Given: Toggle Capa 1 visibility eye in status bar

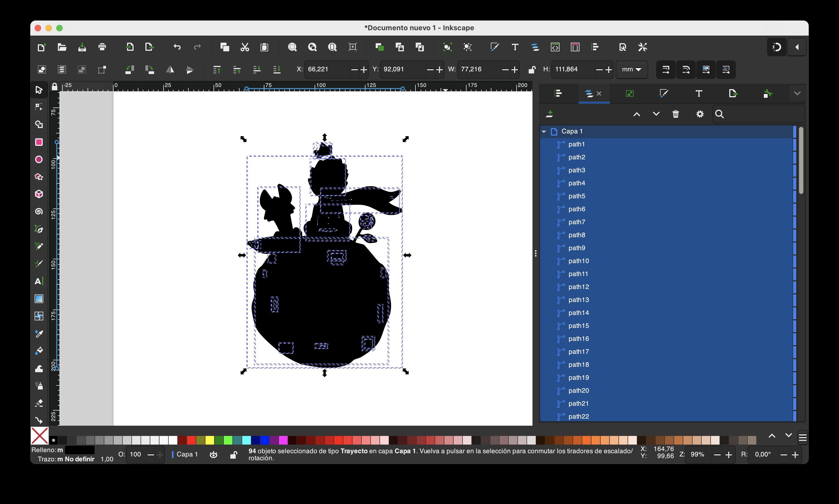Looking at the screenshot, I should point(214,455).
